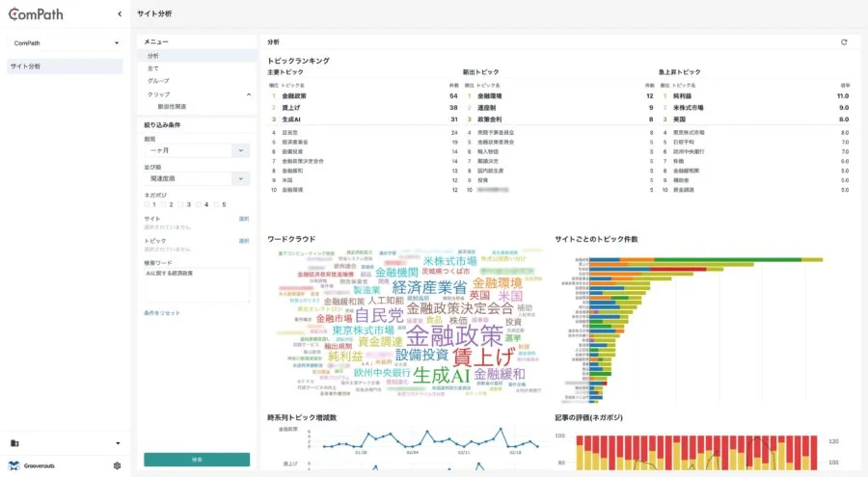Check ネガポジ checkbox 1
The width and height of the screenshot is (868, 477).
[147, 204]
